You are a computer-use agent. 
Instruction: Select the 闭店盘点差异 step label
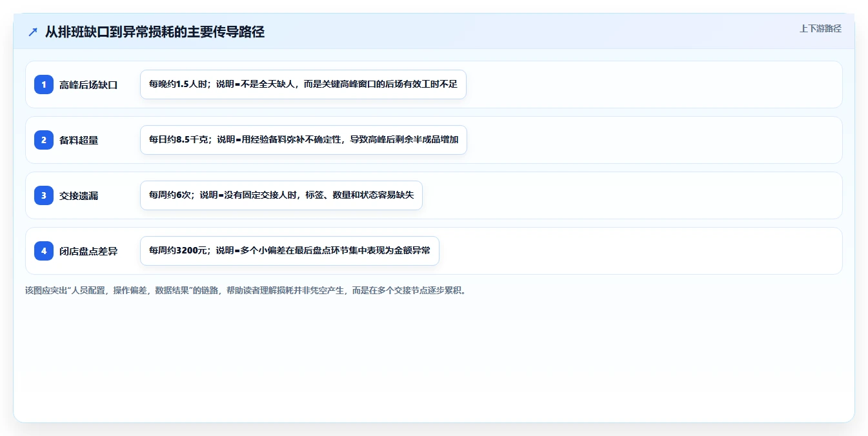click(x=88, y=251)
